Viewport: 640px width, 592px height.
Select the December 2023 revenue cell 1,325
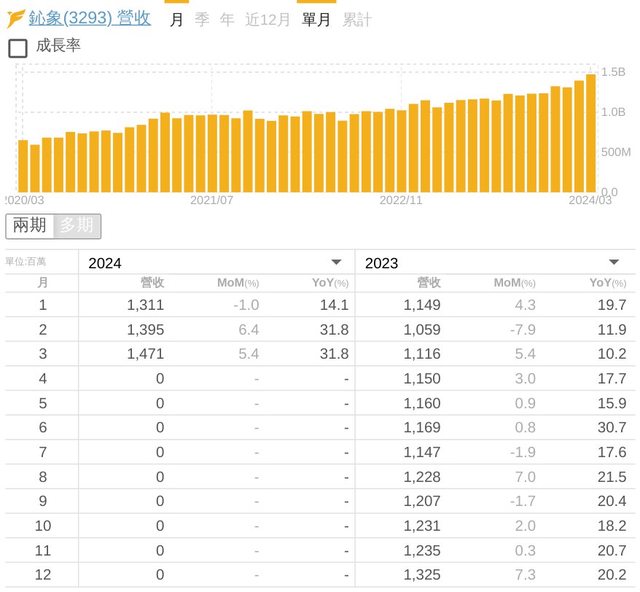coord(422,575)
